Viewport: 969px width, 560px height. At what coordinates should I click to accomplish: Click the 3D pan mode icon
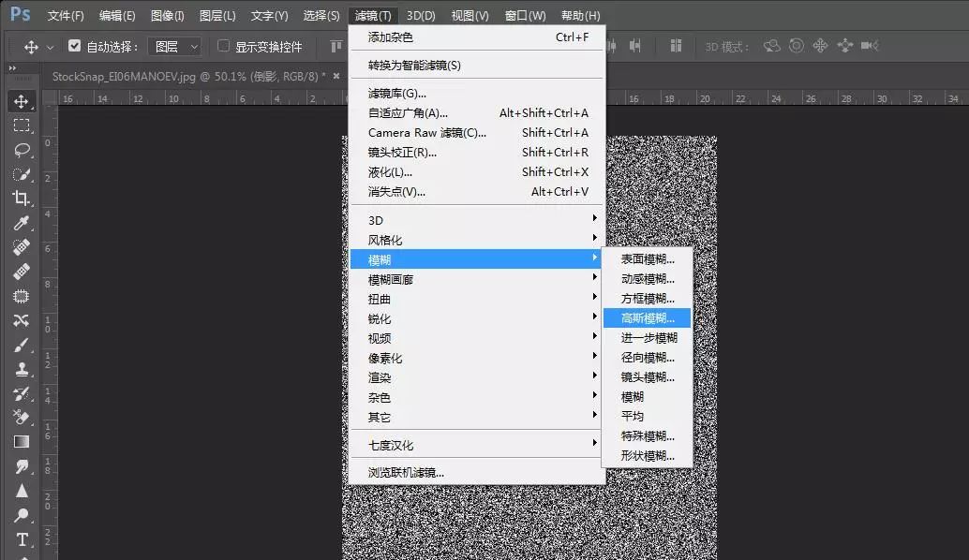[821, 46]
